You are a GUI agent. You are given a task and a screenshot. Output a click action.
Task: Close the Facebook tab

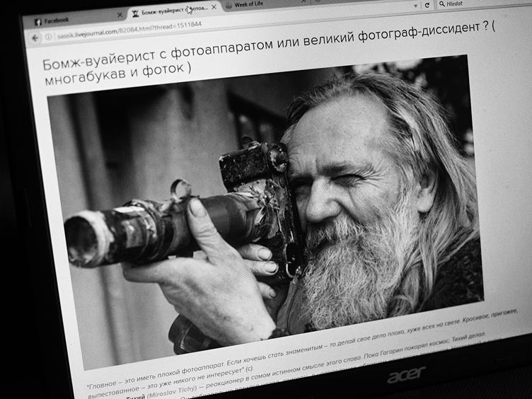coord(120,15)
